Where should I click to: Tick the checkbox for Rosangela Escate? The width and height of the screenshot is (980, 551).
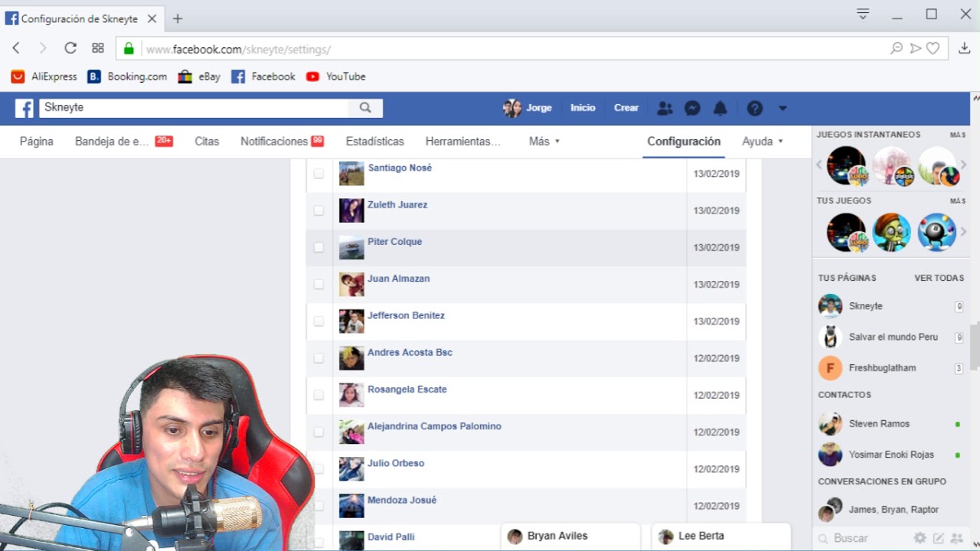318,395
